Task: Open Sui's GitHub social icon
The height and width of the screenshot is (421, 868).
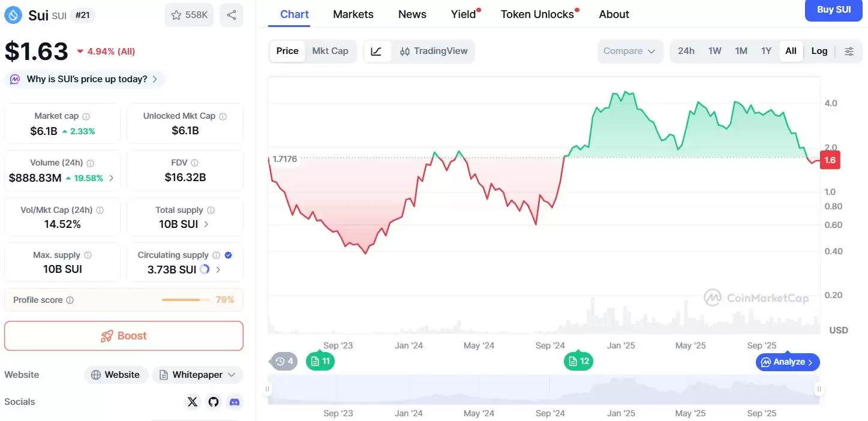Action: 214,402
